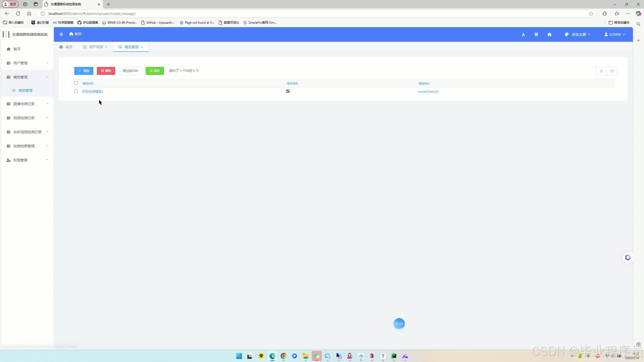Expand the 图像检测记录 sidebar menu
This screenshot has width=644, height=362.
(27, 104)
